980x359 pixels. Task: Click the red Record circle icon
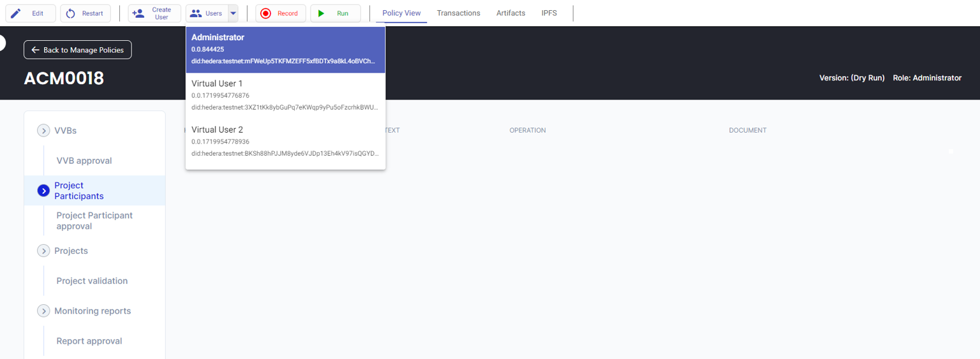266,13
